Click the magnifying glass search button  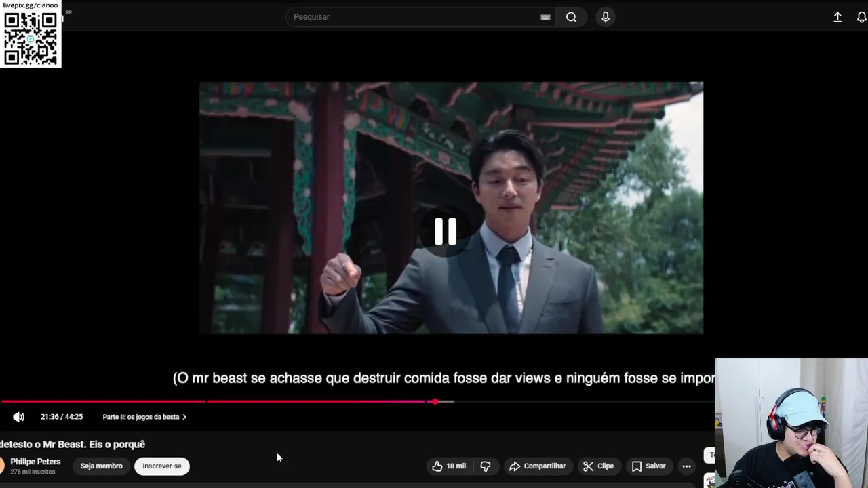point(572,17)
